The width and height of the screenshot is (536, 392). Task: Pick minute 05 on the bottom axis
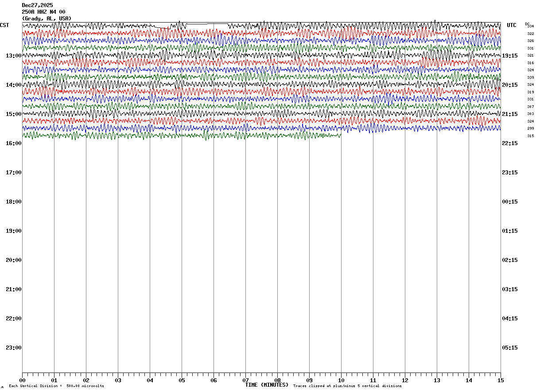(x=182, y=380)
